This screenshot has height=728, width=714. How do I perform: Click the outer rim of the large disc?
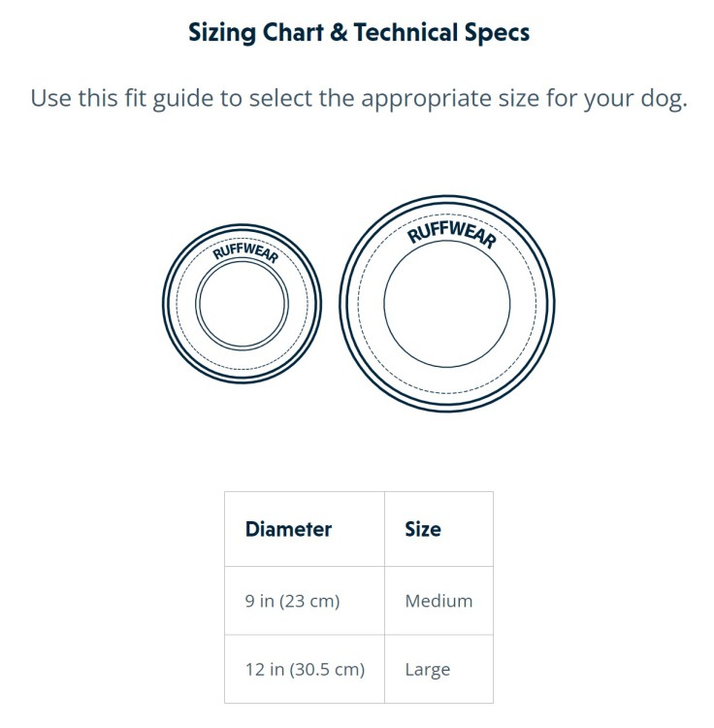click(447, 197)
